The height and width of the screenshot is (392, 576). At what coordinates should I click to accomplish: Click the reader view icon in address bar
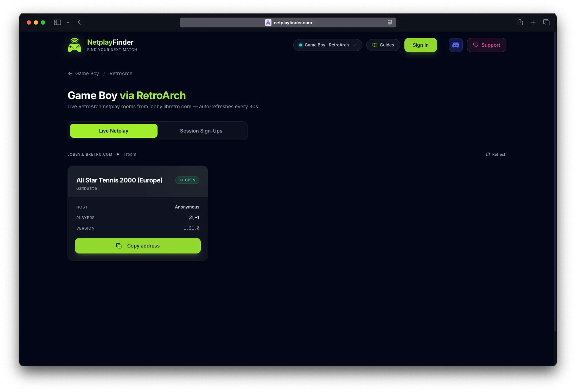coord(390,23)
